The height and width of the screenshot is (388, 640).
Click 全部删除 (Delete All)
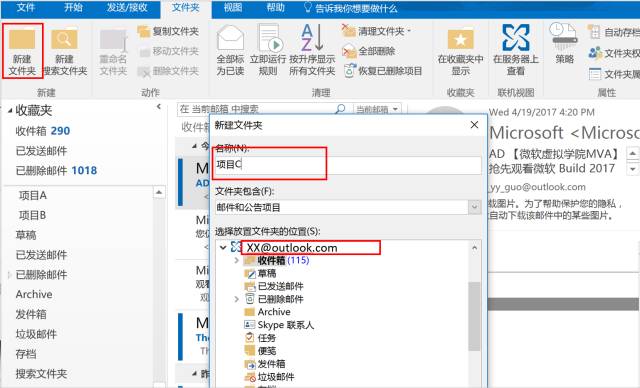coord(369,51)
